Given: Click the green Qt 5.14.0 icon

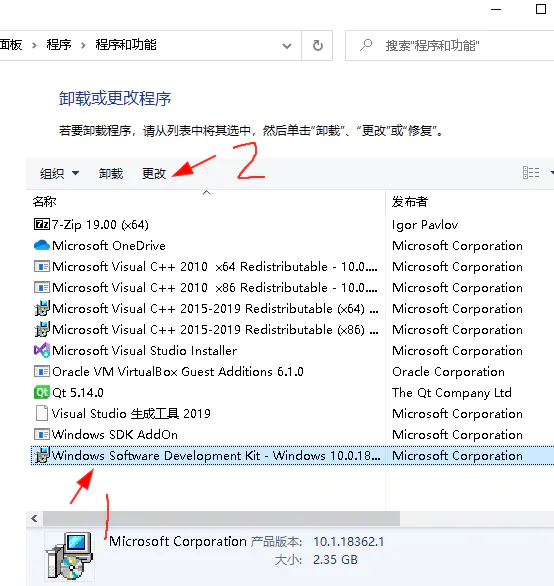Looking at the screenshot, I should (x=41, y=392).
